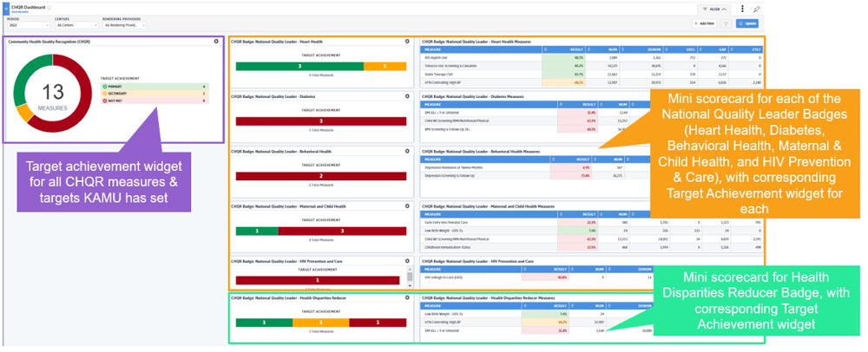Open settings gear on Community Health Quality Recognition widget
Image resolution: width=868 pixels, height=352 pixels.
click(x=216, y=41)
